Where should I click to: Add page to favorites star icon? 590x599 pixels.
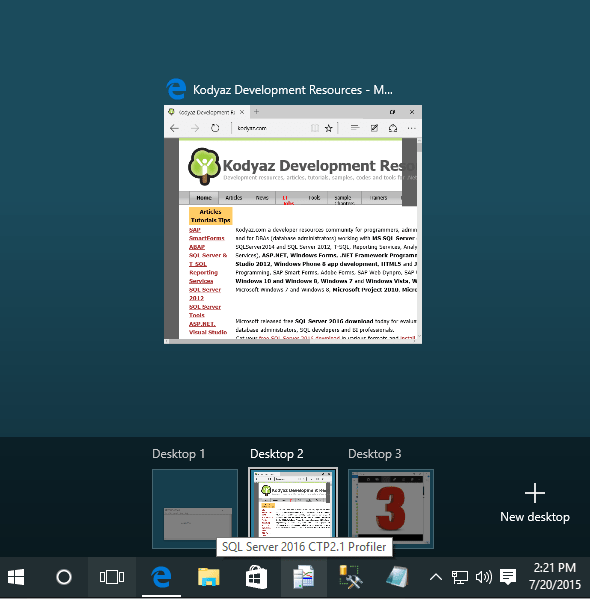click(329, 128)
